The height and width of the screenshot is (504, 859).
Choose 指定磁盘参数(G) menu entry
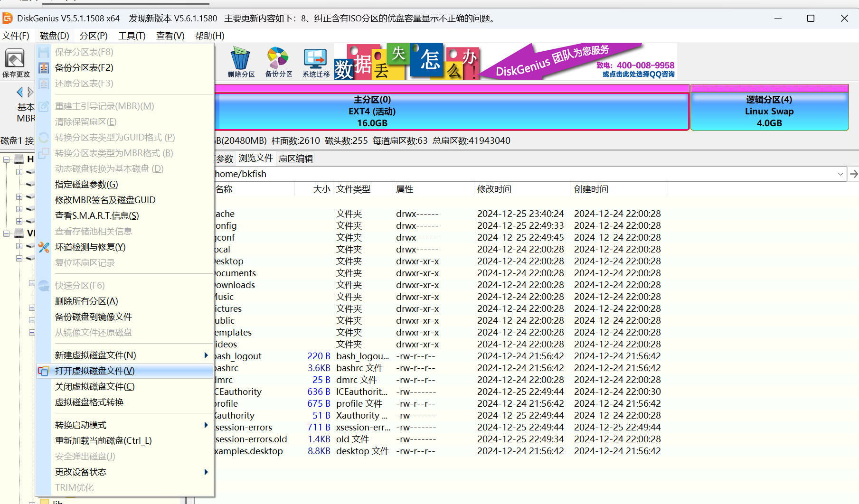(x=125, y=185)
